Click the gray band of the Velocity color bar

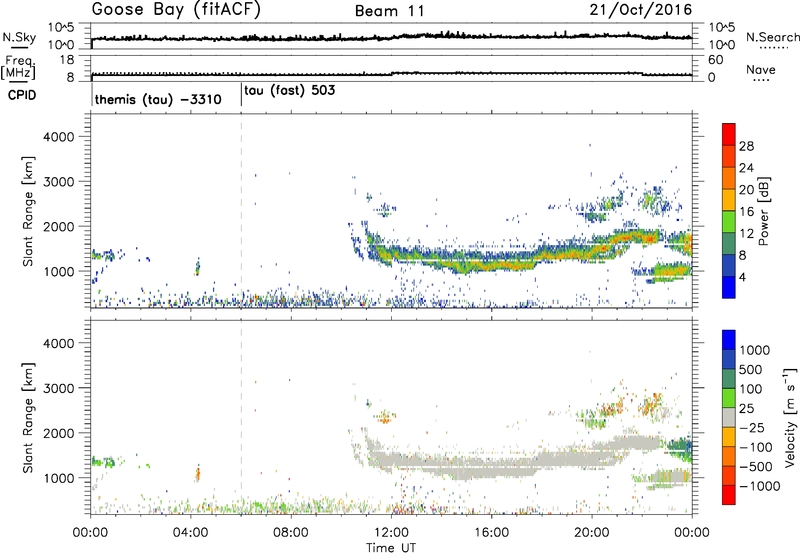pyautogui.click(x=729, y=417)
